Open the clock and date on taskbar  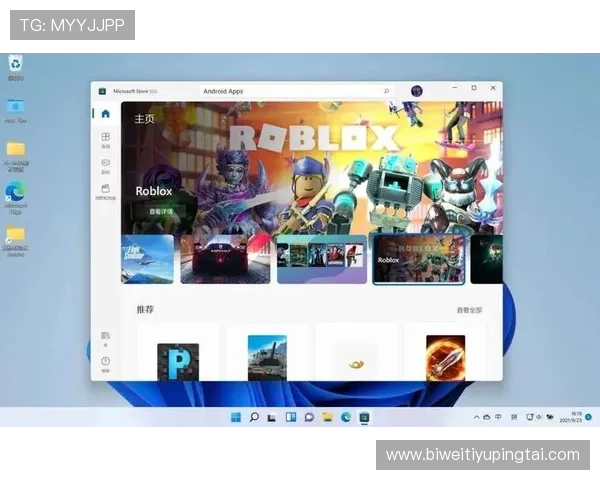(571, 417)
